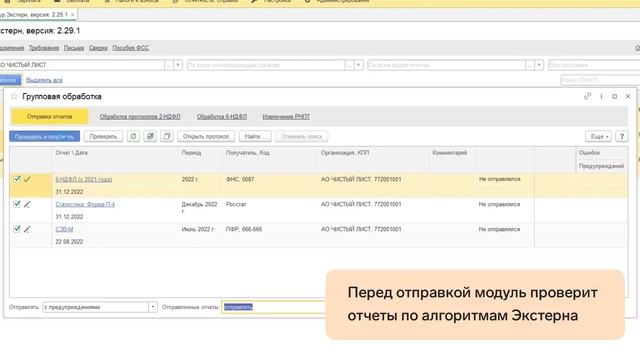The height and width of the screenshot is (360, 640).
Task: Close the Групповая обработка dialog
Action: (x=628, y=96)
